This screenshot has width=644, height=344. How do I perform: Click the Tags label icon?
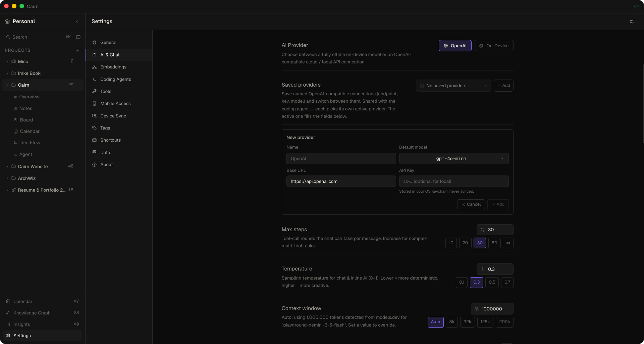click(x=95, y=128)
